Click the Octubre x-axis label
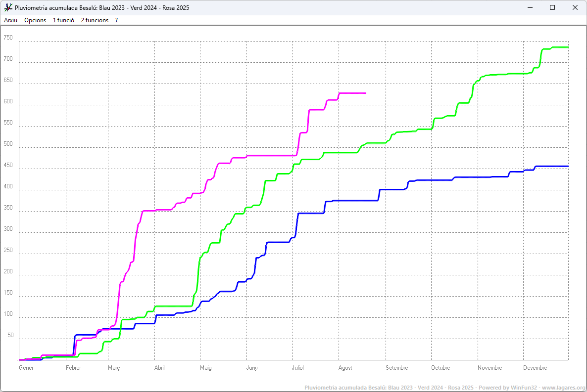This screenshot has height=392, width=587. [x=440, y=368]
